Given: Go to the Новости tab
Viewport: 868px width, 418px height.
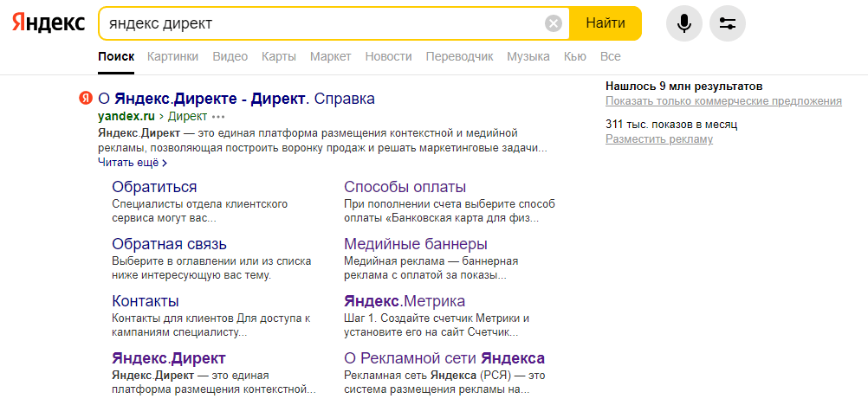Looking at the screenshot, I should pyautogui.click(x=389, y=56).
